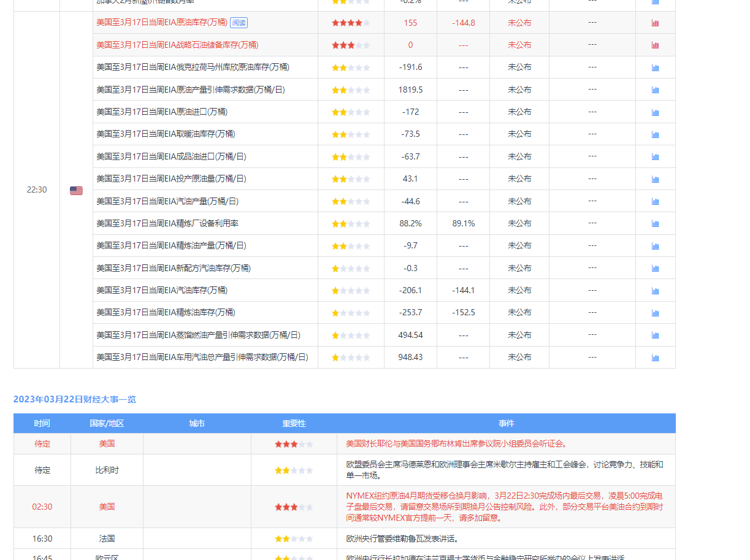Screen dimensions: 750x560
Task: Click the 国家/地区 column header
Action: tap(107, 423)
